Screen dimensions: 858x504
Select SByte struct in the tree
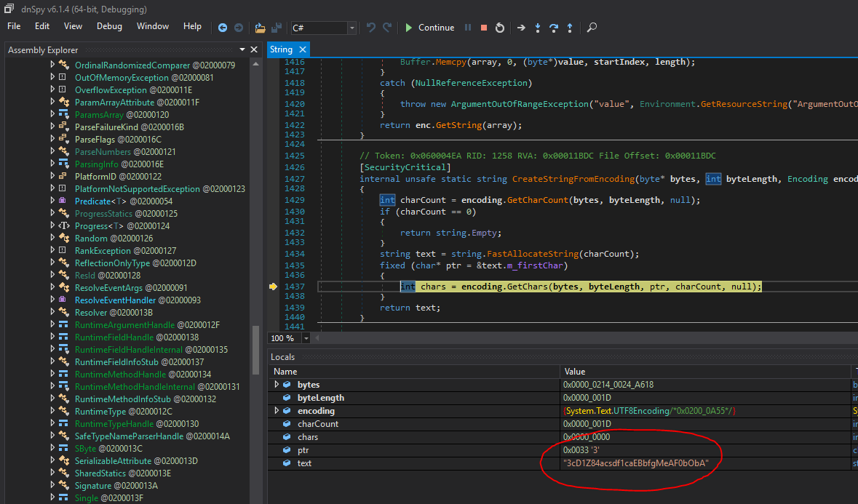coord(108,448)
